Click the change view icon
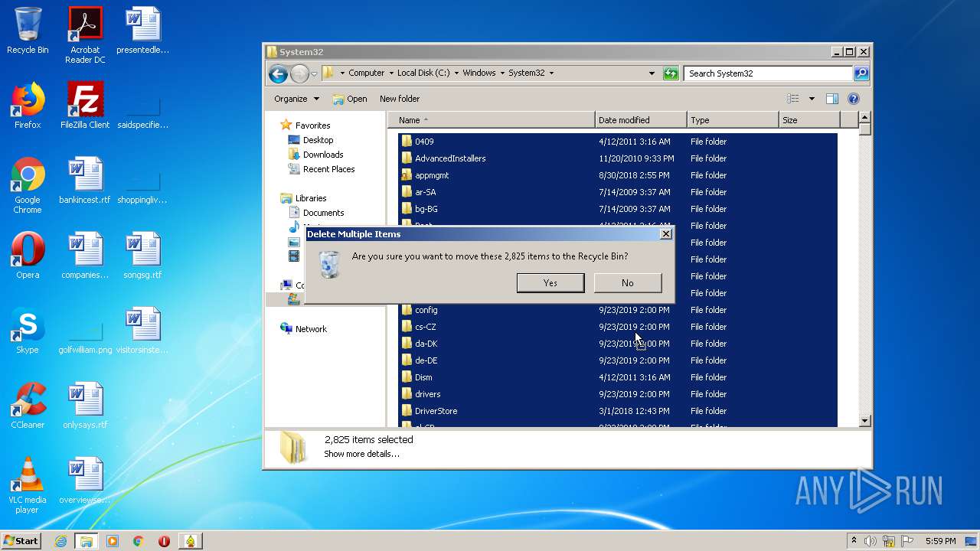The image size is (980, 551). [x=793, y=99]
